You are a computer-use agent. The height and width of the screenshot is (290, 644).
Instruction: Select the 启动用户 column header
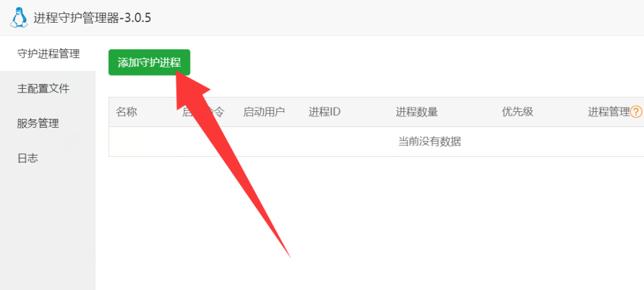point(264,112)
